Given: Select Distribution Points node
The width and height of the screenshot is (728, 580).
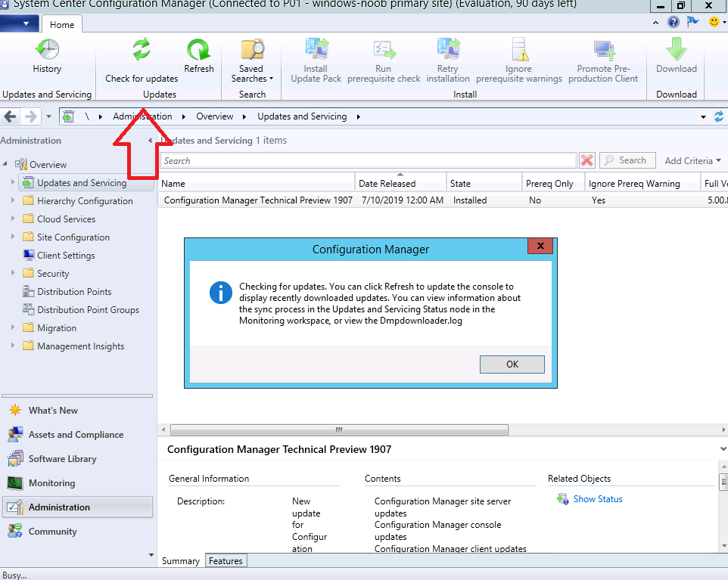Looking at the screenshot, I should [74, 291].
